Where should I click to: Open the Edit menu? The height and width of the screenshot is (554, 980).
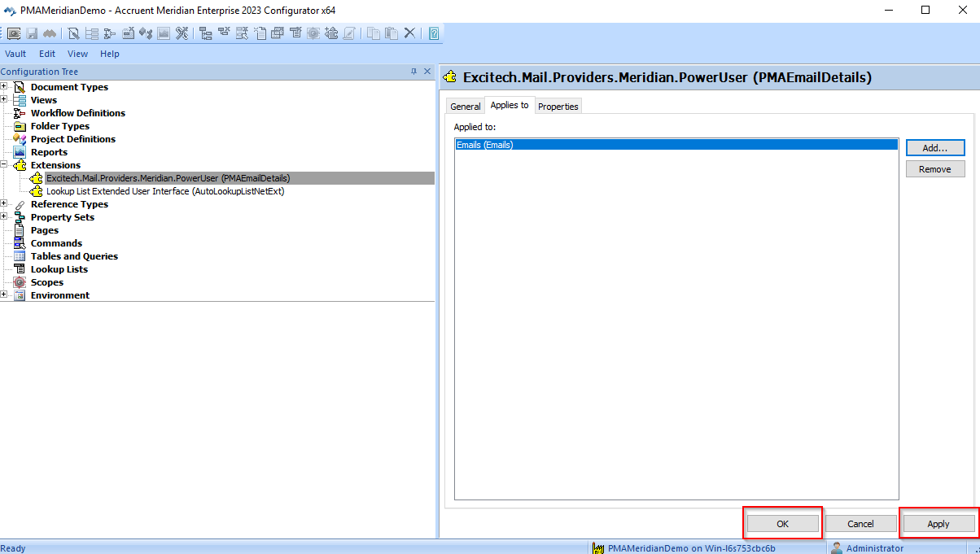(x=47, y=54)
